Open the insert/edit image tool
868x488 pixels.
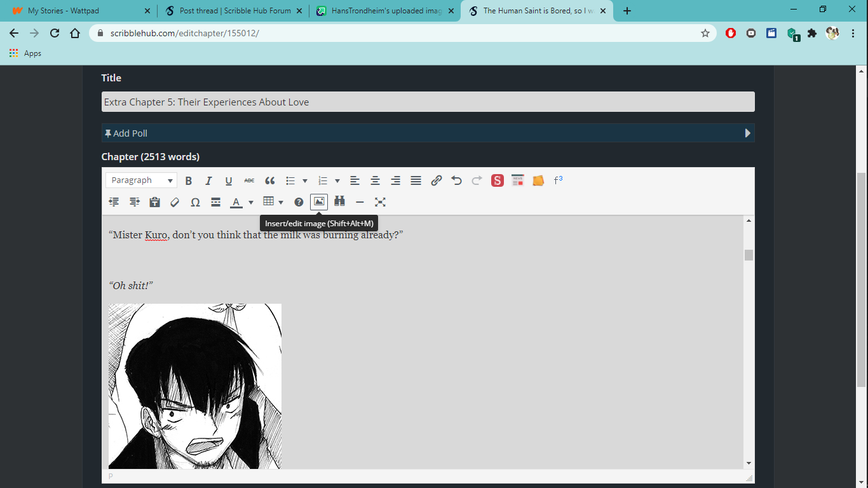click(x=319, y=202)
